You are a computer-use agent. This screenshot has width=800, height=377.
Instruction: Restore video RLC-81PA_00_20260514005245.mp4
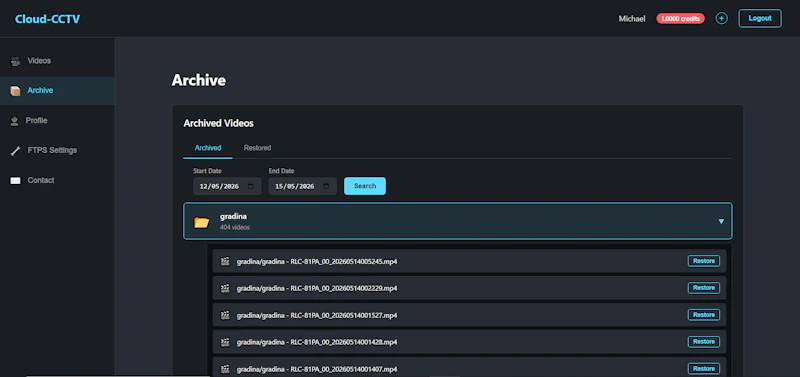(704, 261)
